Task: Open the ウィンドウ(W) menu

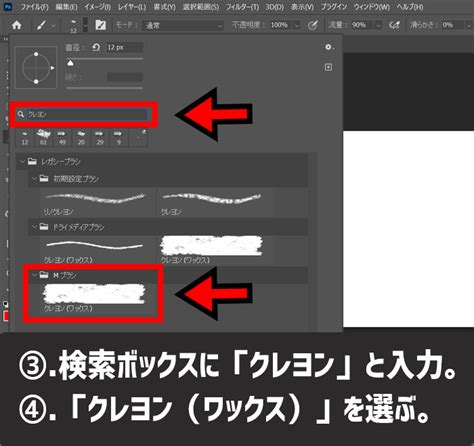Action: coord(372,7)
